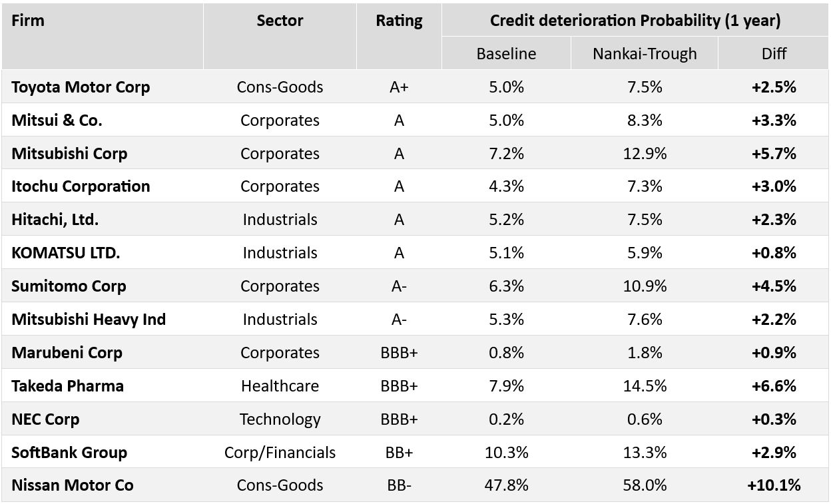Select Hitachi, Ltd. in the Firm column
The height and width of the screenshot is (504, 833).
(x=55, y=220)
